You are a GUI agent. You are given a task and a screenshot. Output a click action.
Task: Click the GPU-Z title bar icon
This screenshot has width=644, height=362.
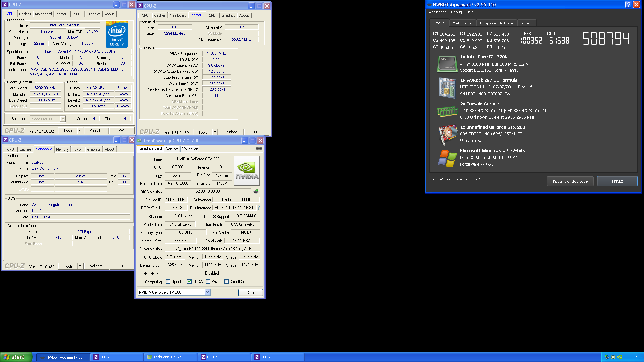pyautogui.click(x=139, y=141)
